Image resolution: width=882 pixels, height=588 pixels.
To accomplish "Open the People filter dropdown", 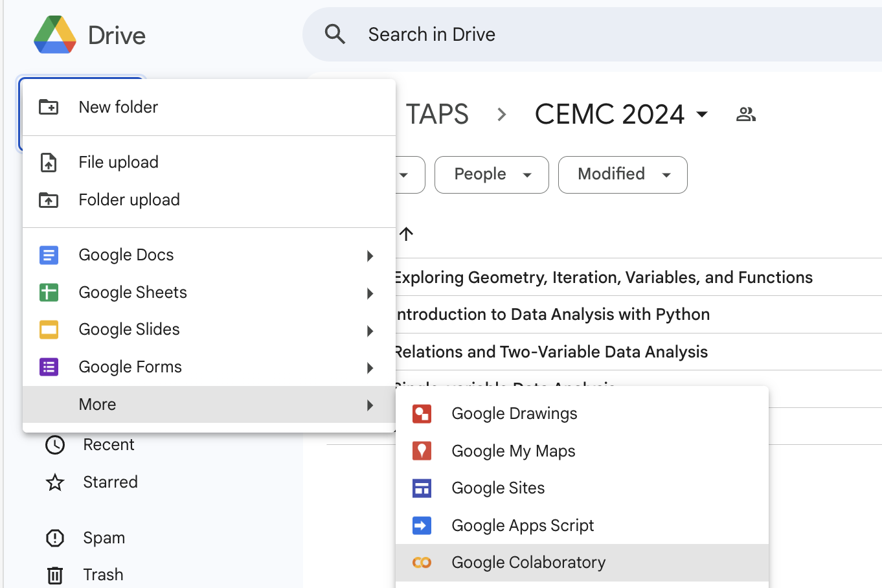I will (491, 174).
